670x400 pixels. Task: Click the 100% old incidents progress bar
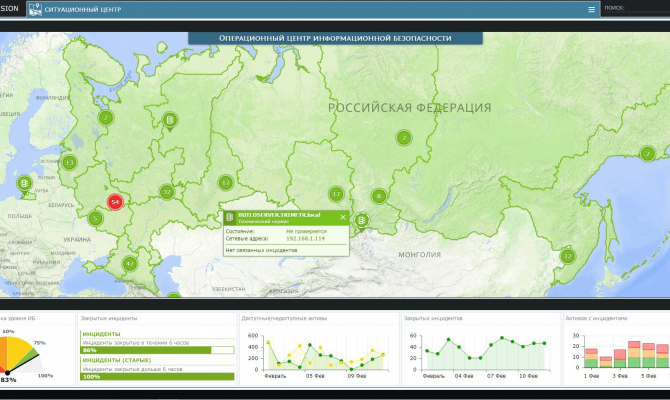click(157, 376)
